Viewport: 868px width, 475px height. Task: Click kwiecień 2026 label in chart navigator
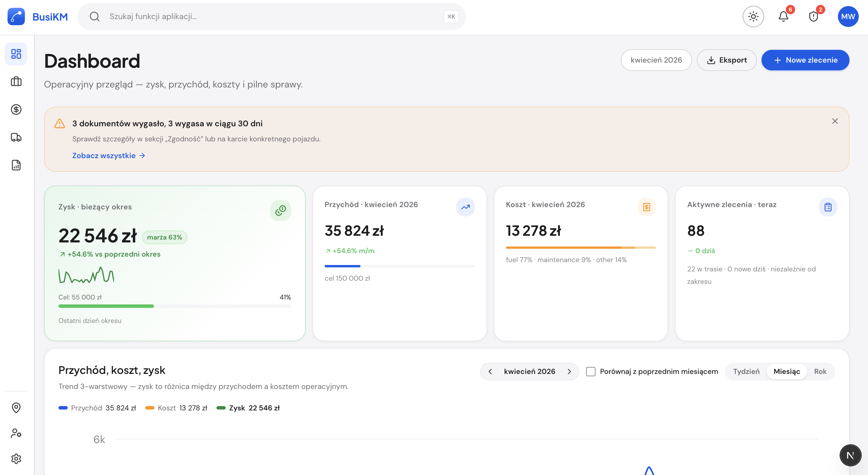529,371
